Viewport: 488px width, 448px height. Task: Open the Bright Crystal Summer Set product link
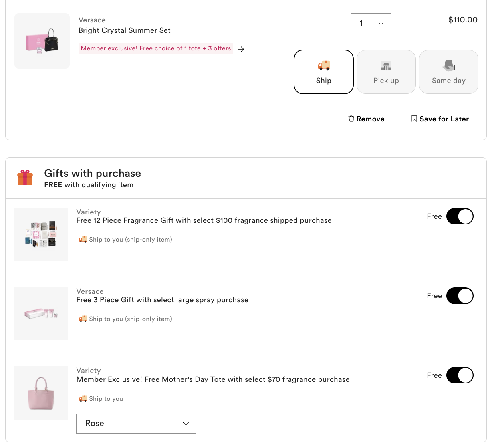point(125,30)
